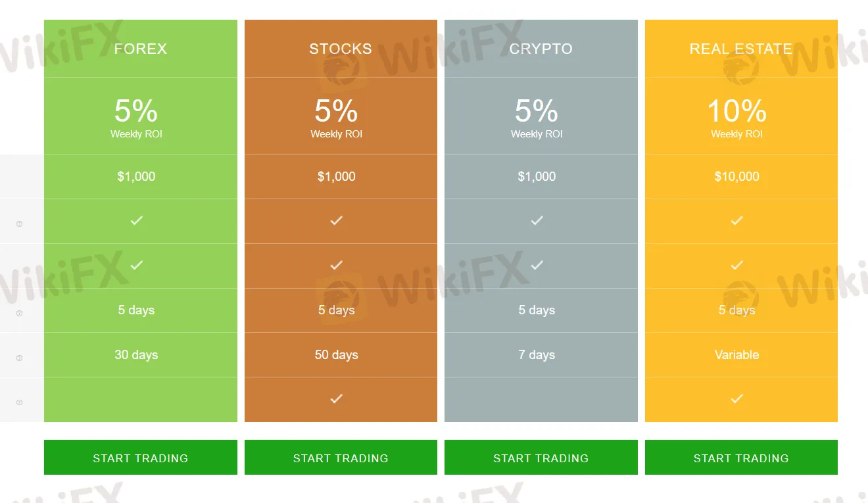Toggle the checkmark in the Forex fourth row
This screenshot has width=868, height=503.
pos(136,266)
